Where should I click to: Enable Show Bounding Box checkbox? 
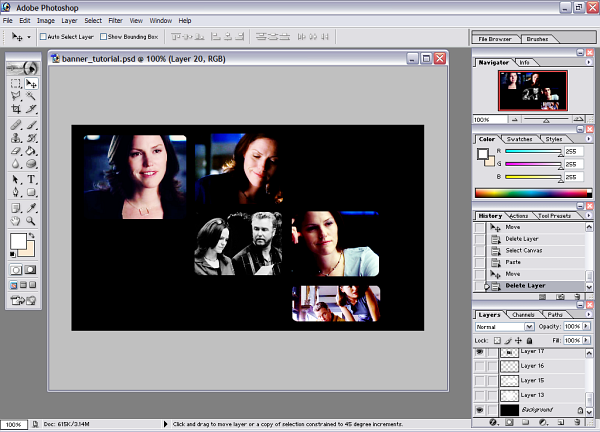coord(103,37)
